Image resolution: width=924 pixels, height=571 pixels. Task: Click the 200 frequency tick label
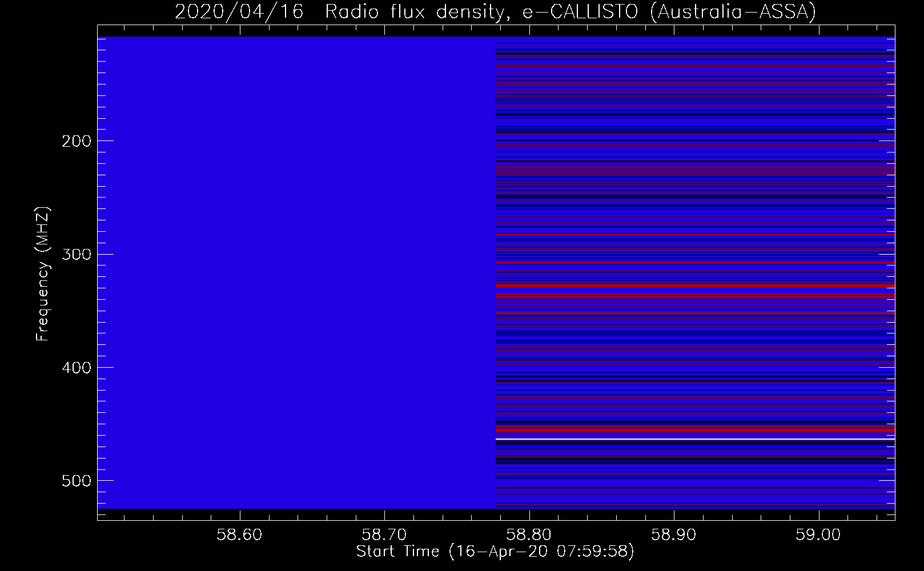[76, 141]
